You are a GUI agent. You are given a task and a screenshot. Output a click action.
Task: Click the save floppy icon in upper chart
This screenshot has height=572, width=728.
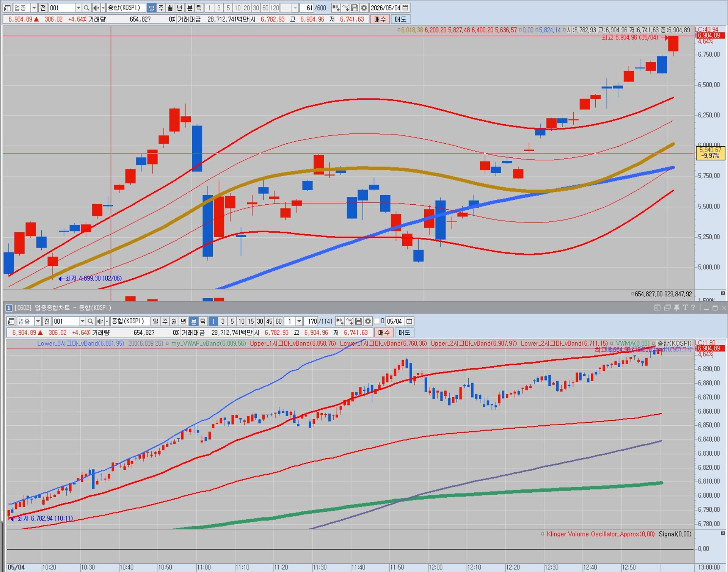[x=355, y=8]
